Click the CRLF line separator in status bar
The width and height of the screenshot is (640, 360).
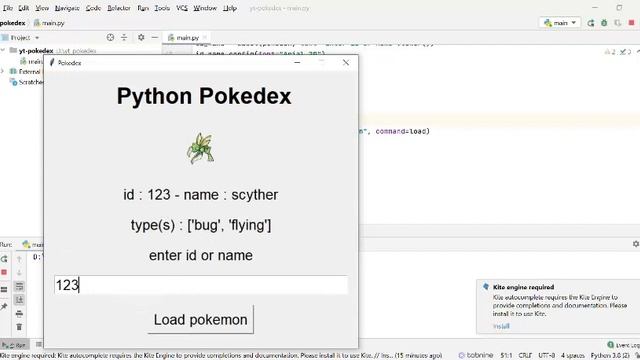[x=525, y=355]
